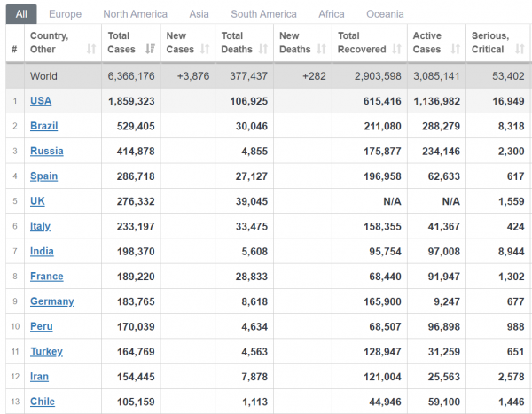Open the USA country link

point(41,101)
